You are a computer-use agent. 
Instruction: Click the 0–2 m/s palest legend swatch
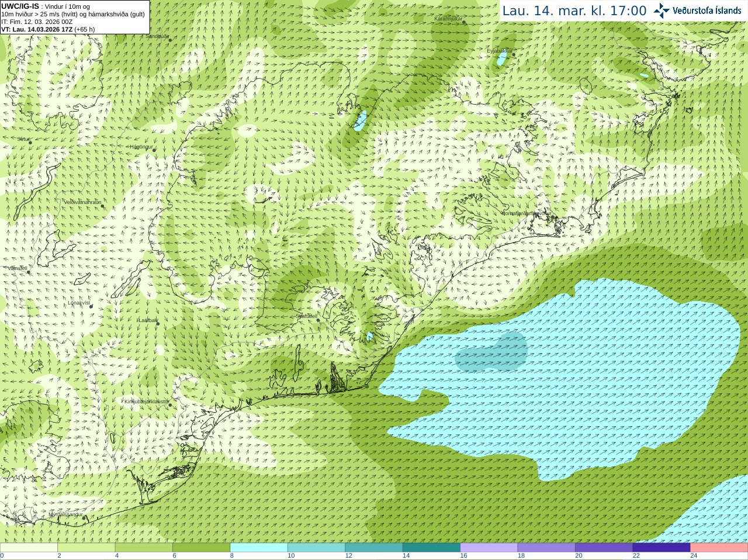pos(29,548)
